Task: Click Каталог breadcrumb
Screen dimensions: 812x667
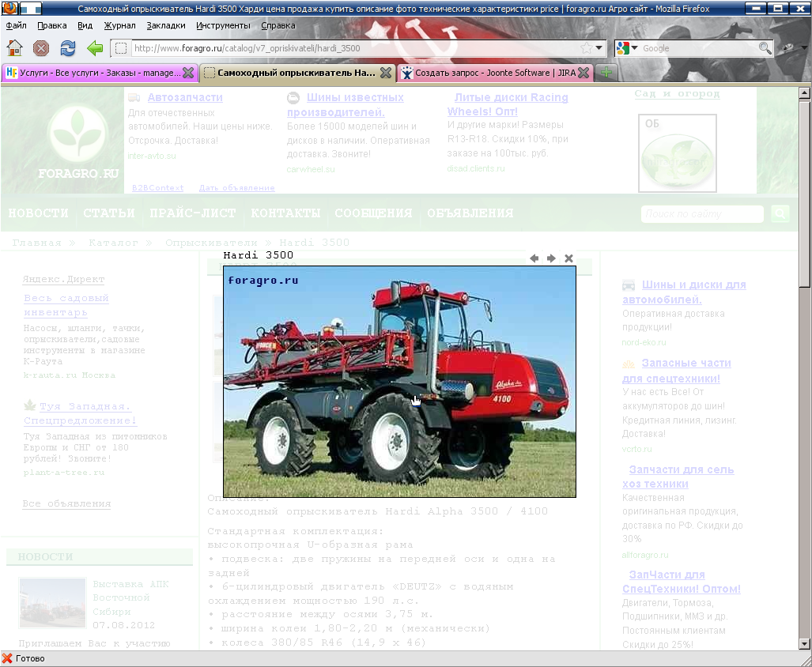Action: [113, 242]
